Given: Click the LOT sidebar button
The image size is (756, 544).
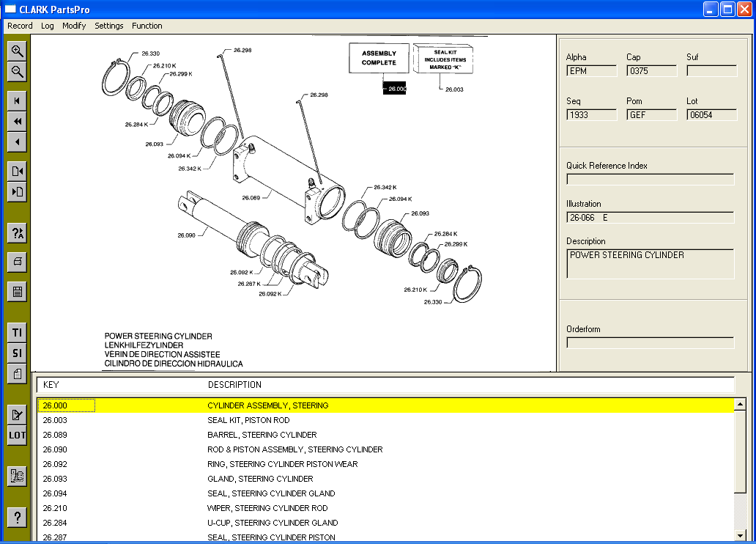Looking at the screenshot, I should click(18, 435).
